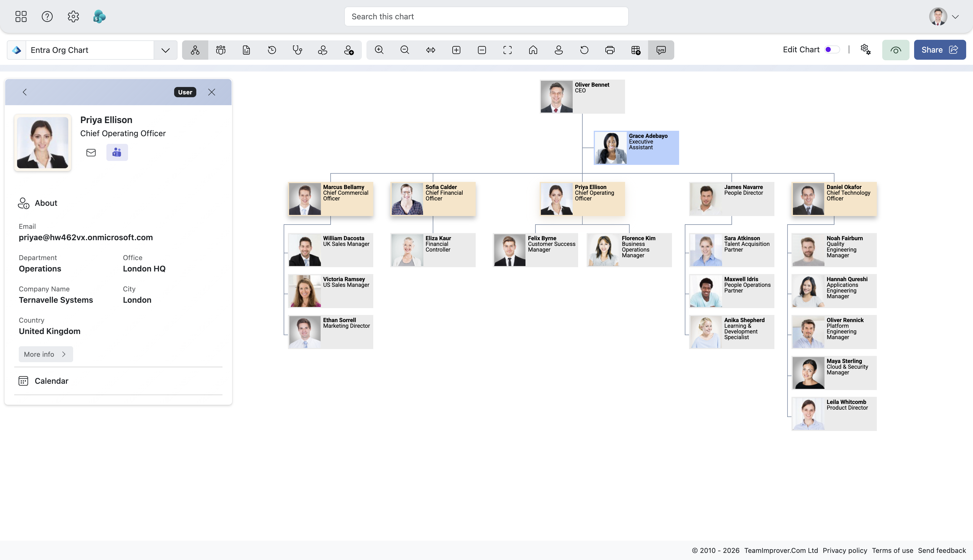Expand all nodes plus box icon

pos(456,50)
